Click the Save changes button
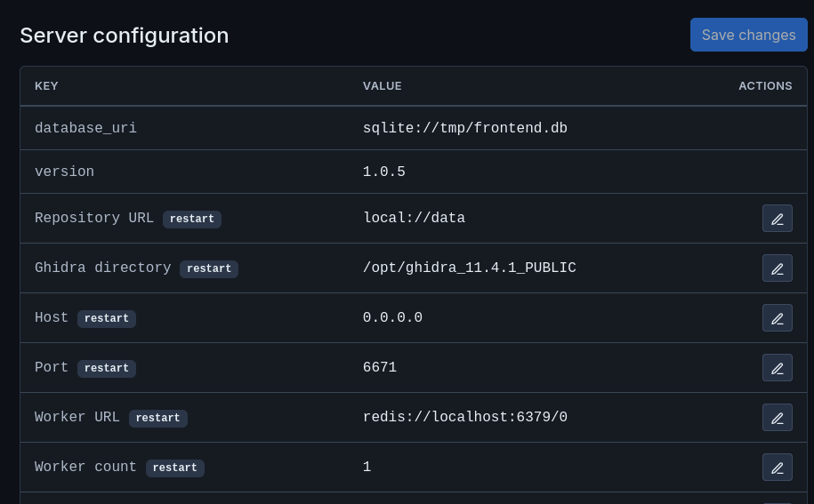 pyautogui.click(x=748, y=35)
